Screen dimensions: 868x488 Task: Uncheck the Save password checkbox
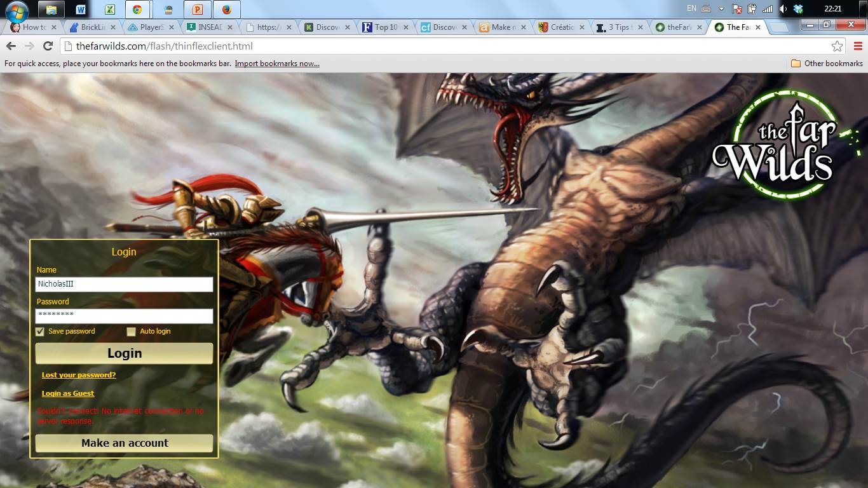pos(40,332)
